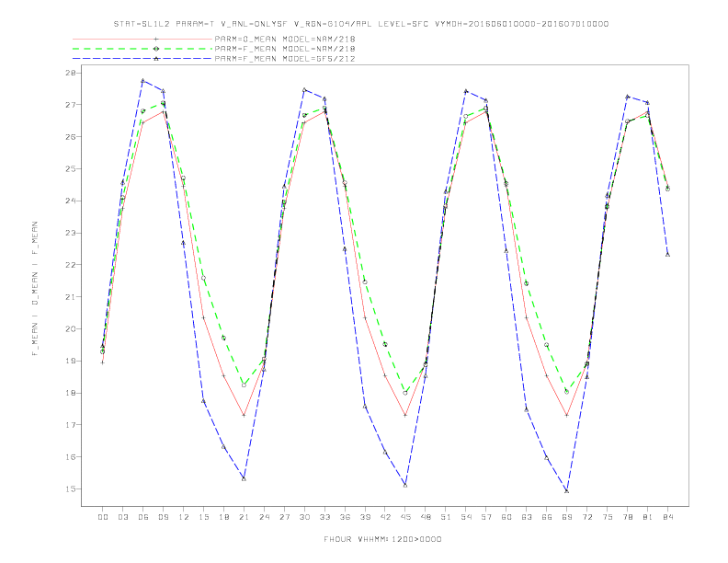Click the vertical axis title F_MEAN | O_MEAN | F_MEAN
The height and width of the screenshot is (563, 728).
click(x=35, y=289)
